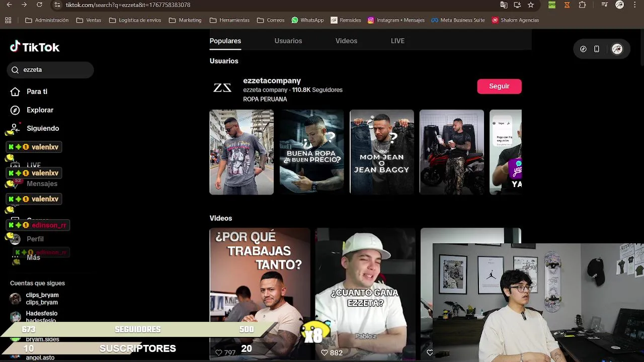644x362 pixels.
Task: Open the Chrome profile avatar
Action: point(620,5)
